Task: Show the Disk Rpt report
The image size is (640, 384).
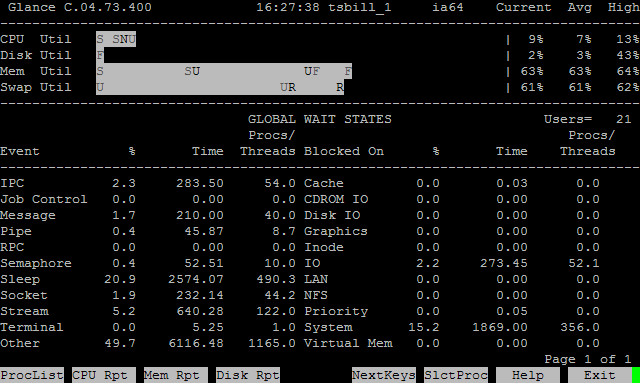Action: (x=248, y=375)
